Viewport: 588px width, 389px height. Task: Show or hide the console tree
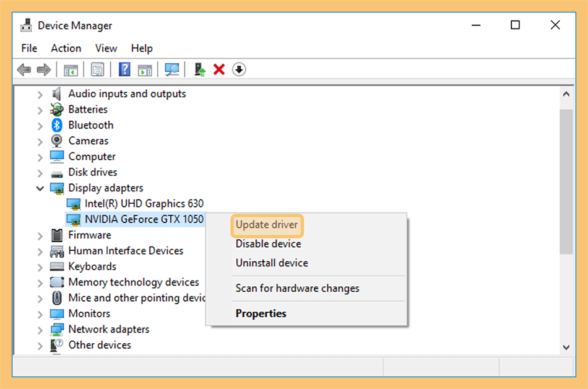click(x=71, y=70)
